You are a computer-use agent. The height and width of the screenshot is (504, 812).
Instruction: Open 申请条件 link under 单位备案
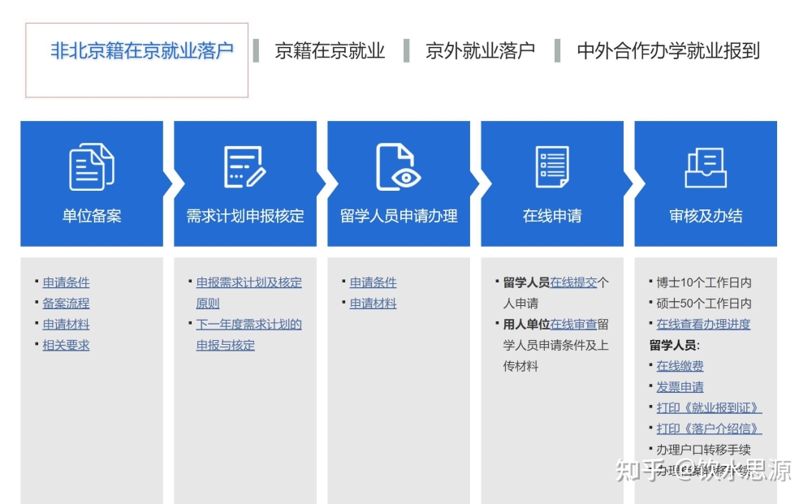(x=66, y=282)
